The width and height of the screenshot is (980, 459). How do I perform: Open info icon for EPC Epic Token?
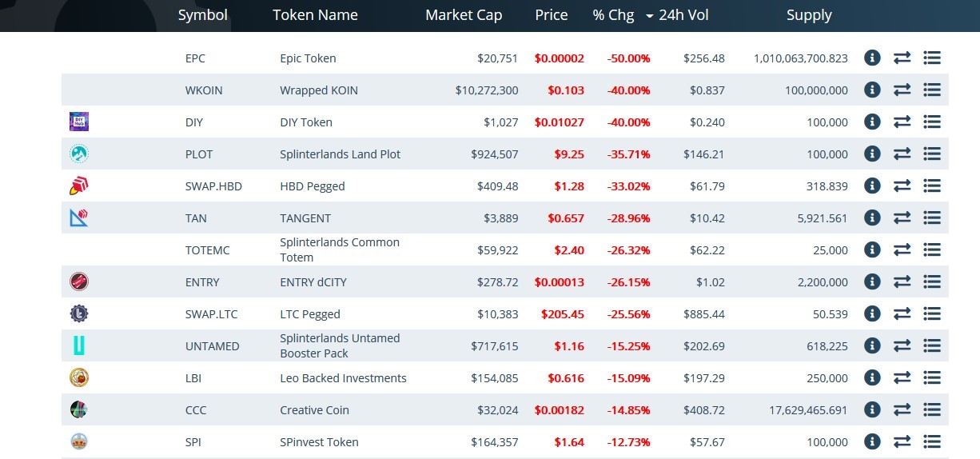(872, 58)
